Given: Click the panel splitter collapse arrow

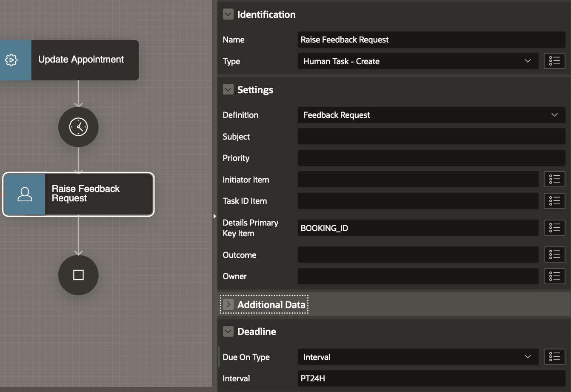Looking at the screenshot, I should pos(215,216).
